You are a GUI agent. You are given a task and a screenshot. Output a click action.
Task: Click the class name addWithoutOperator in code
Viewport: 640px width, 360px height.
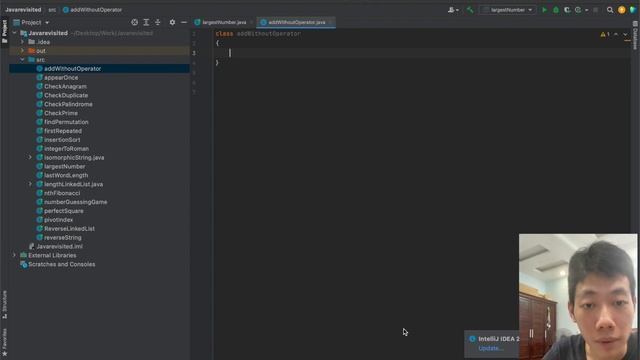[x=269, y=34]
